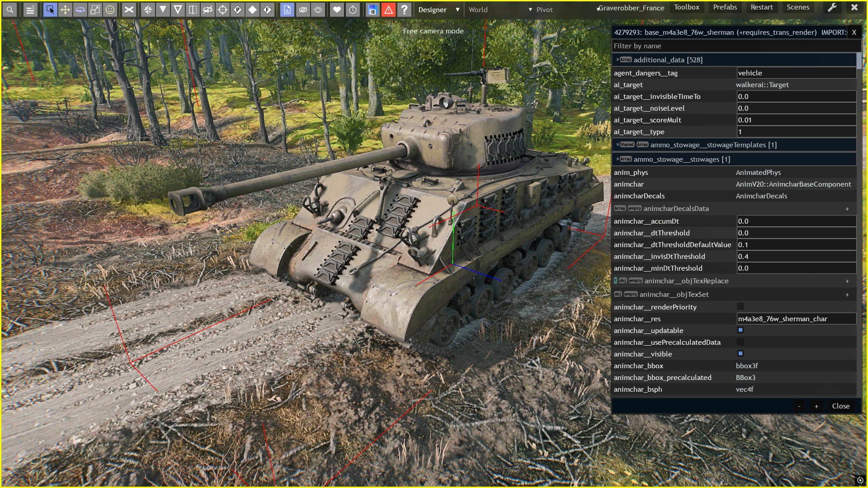Click the save floppy disk icon

click(x=373, y=9)
